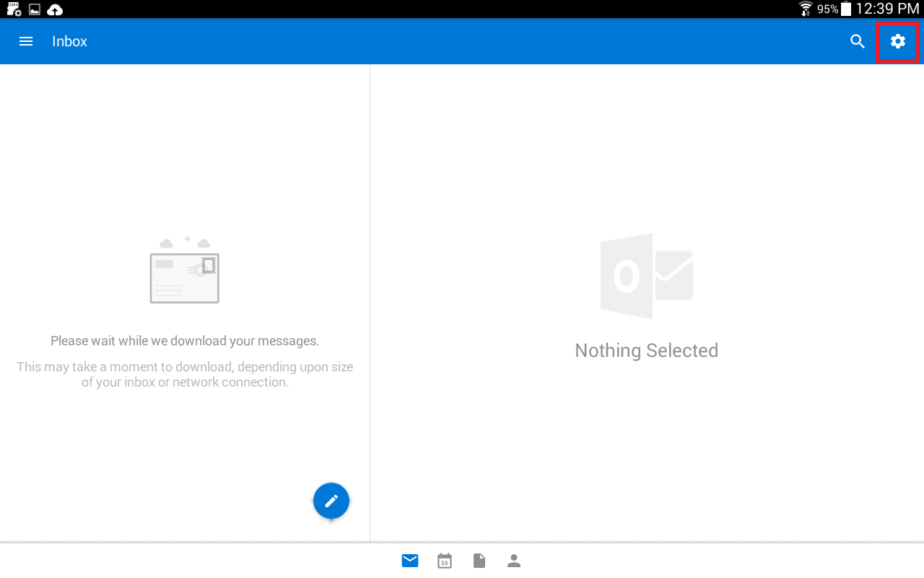Tap the 95% battery percentage
The image size is (924, 578).
828,9
